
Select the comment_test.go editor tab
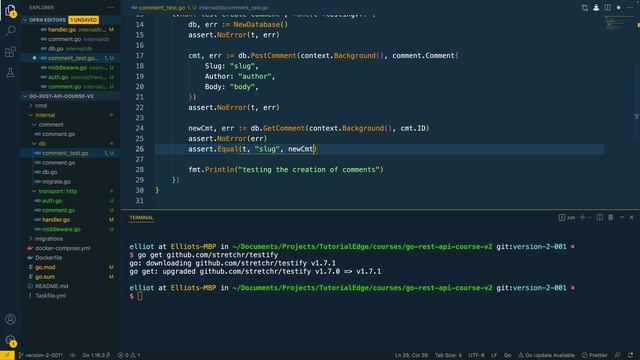162,8
